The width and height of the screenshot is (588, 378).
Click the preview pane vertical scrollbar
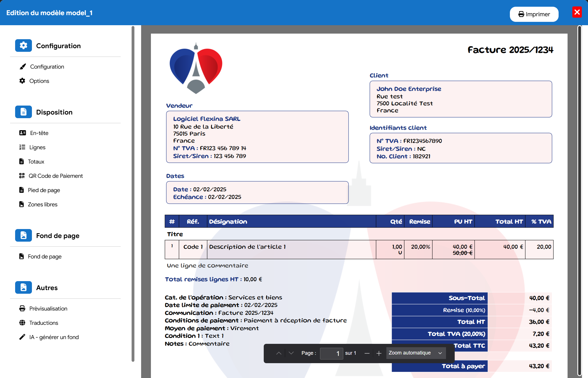(x=579, y=200)
